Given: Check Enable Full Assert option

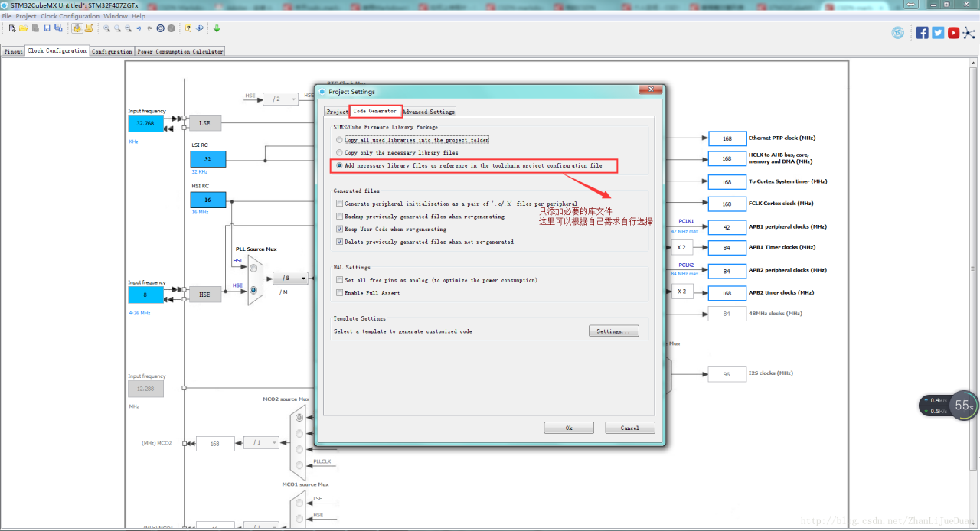Looking at the screenshot, I should 340,293.
